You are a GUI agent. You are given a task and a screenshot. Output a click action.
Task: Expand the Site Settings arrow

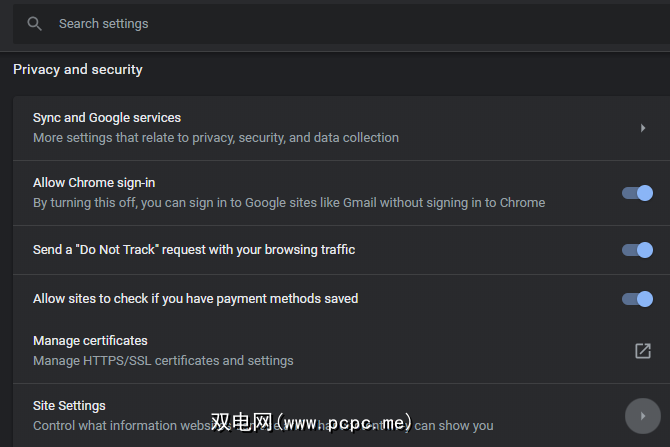(x=642, y=415)
